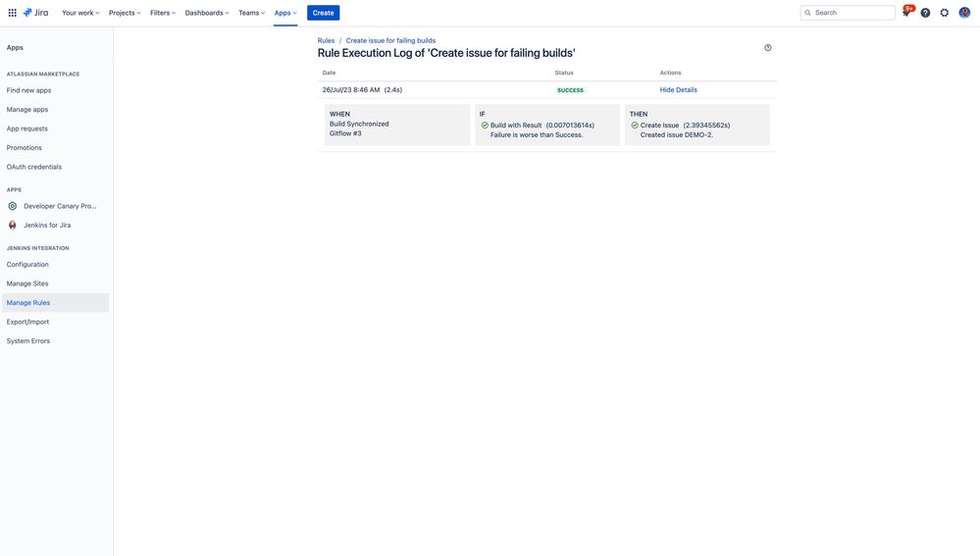Image resolution: width=980 pixels, height=556 pixels.
Task: Click the blue Create button
Action: click(323, 13)
